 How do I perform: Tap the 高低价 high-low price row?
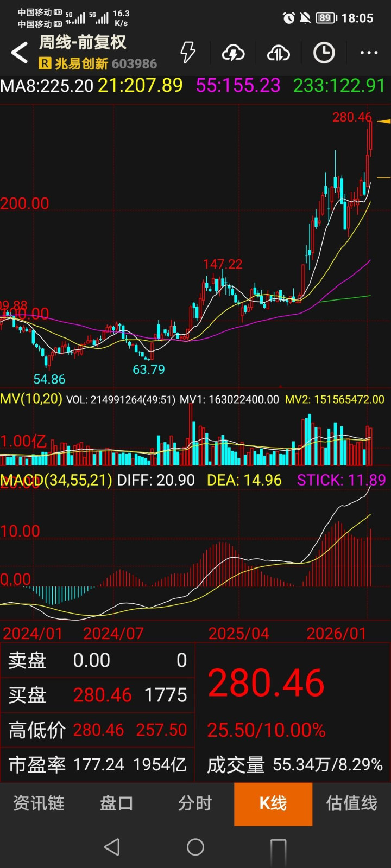[98, 730]
